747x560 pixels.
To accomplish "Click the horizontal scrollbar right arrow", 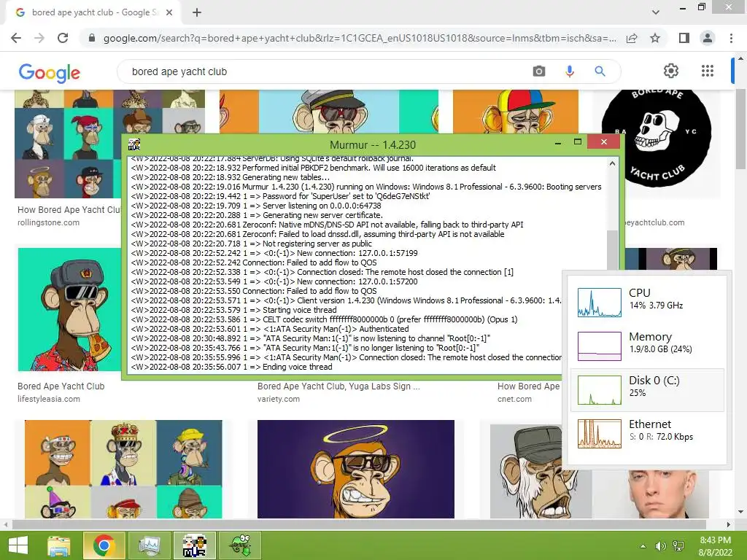I will point(729,524).
